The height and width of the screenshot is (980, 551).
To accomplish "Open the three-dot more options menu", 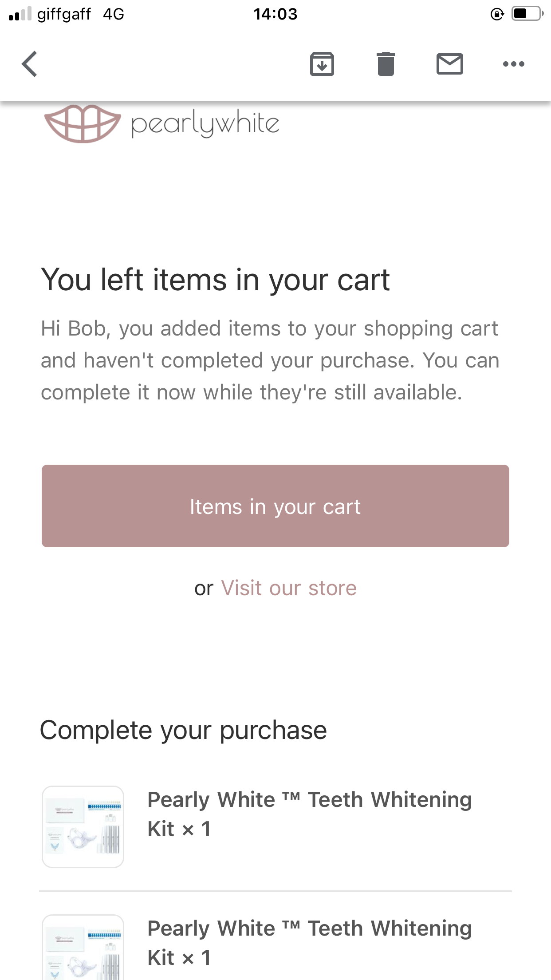I will point(513,64).
